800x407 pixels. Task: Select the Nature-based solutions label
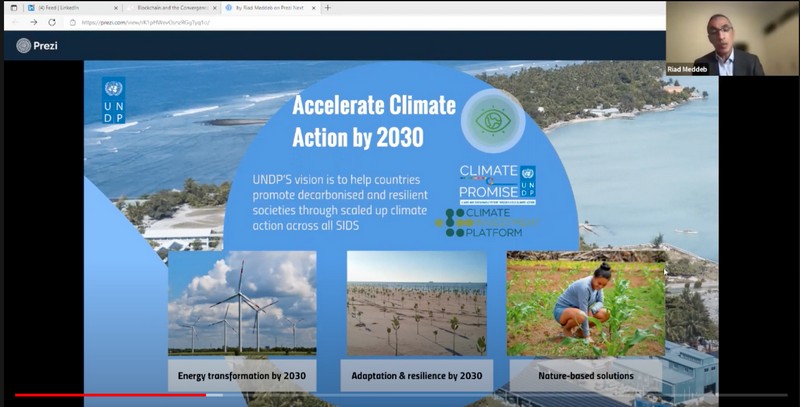586,376
